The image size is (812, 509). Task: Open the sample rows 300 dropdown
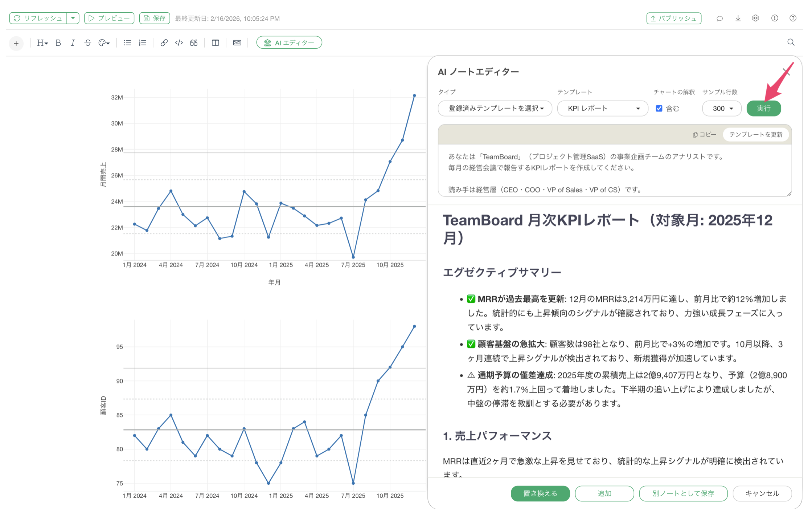tap(721, 109)
